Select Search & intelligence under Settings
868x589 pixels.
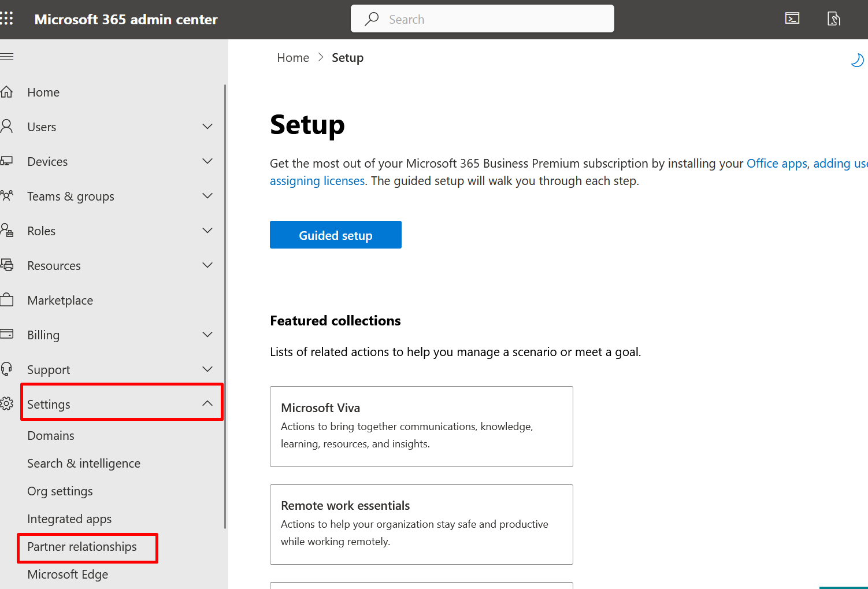84,463
